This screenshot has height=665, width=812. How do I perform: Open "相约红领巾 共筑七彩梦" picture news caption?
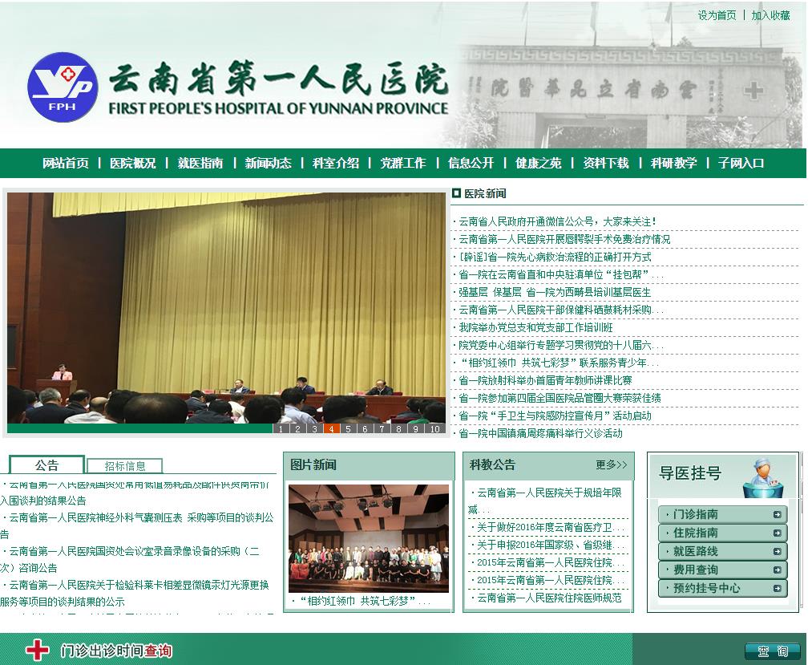(x=365, y=601)
